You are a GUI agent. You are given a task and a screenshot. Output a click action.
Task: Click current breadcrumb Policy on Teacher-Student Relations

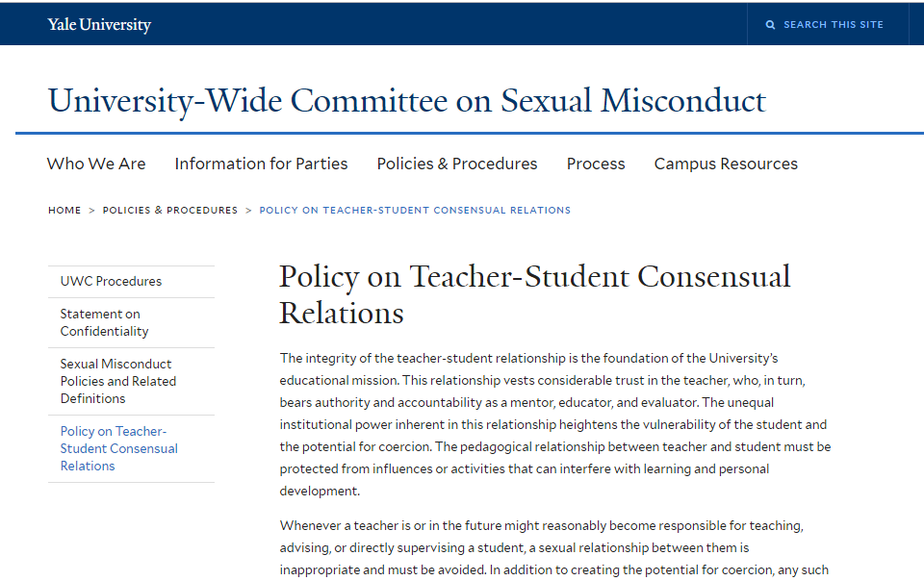click(415, 210)
